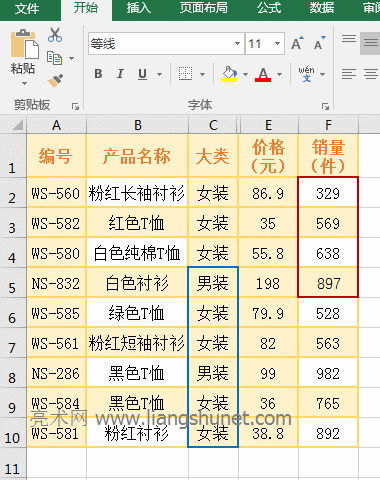Screen dimensions: 380x480
Task: Switch to the 插入 tab
Action: pyautogui.click(x=138, y=8)
